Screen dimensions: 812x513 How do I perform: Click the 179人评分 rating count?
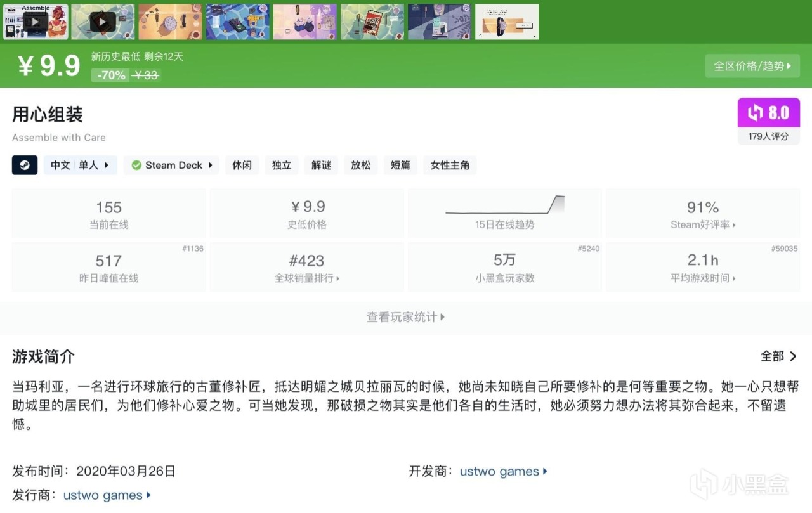pos(769,136)
